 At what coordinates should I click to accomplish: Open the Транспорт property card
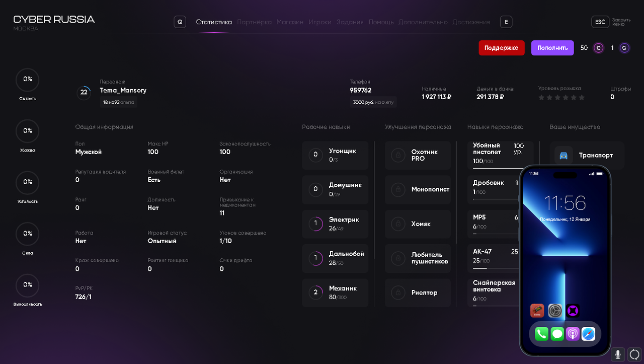pos(587,156)
